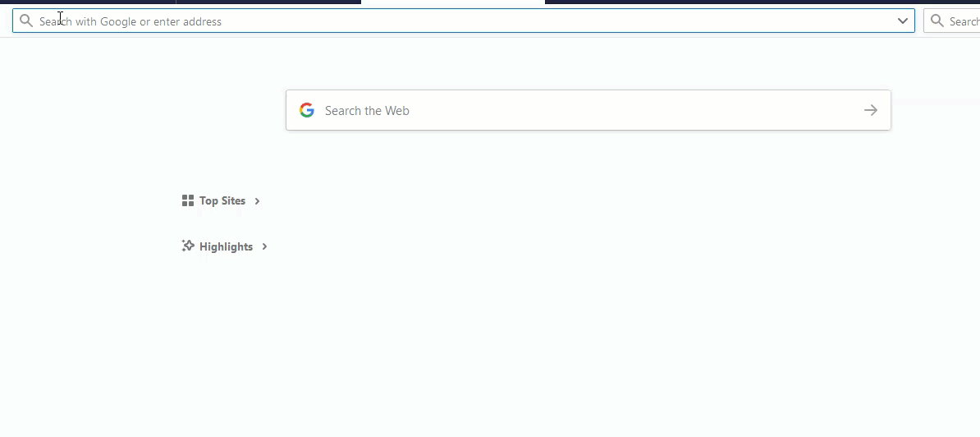Click the Highlights sparkle icon
The height and width of the screenshot is (437, 980).
point(187,246)
